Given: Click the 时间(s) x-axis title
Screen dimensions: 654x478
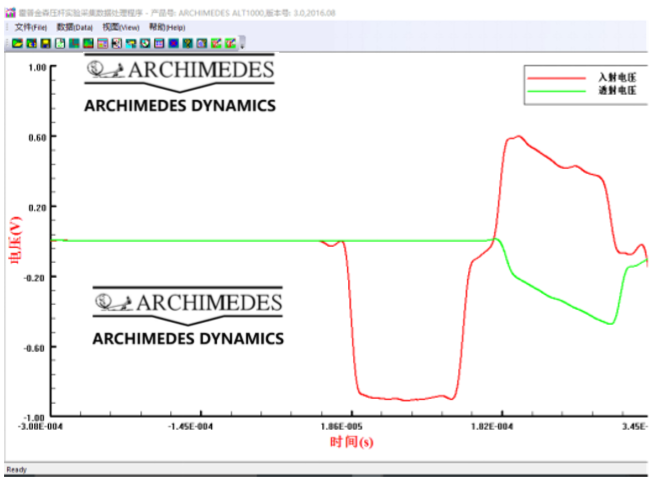Looking at the screenshot, I should (351, 442).
